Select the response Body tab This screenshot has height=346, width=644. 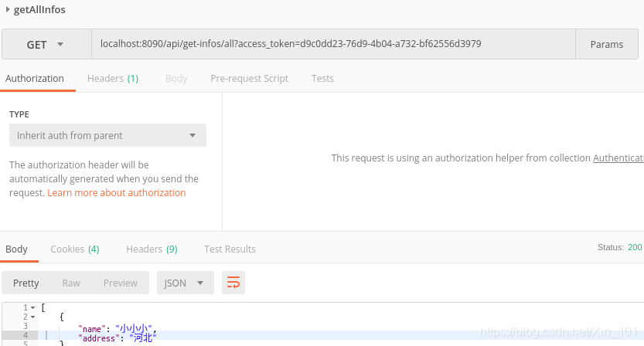[16, 249]
